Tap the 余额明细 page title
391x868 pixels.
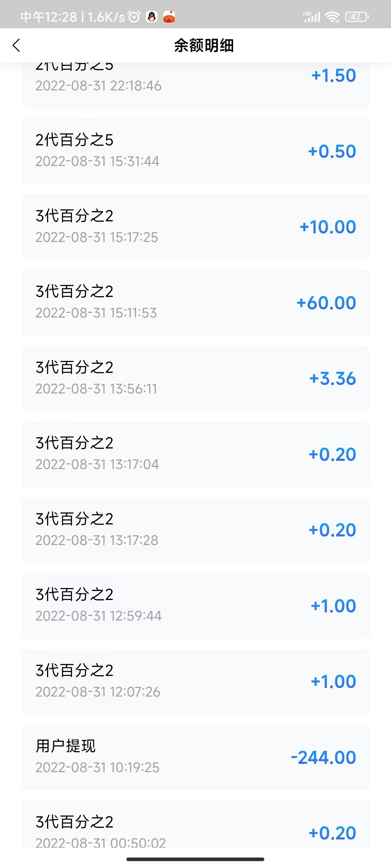pos(204,46)
